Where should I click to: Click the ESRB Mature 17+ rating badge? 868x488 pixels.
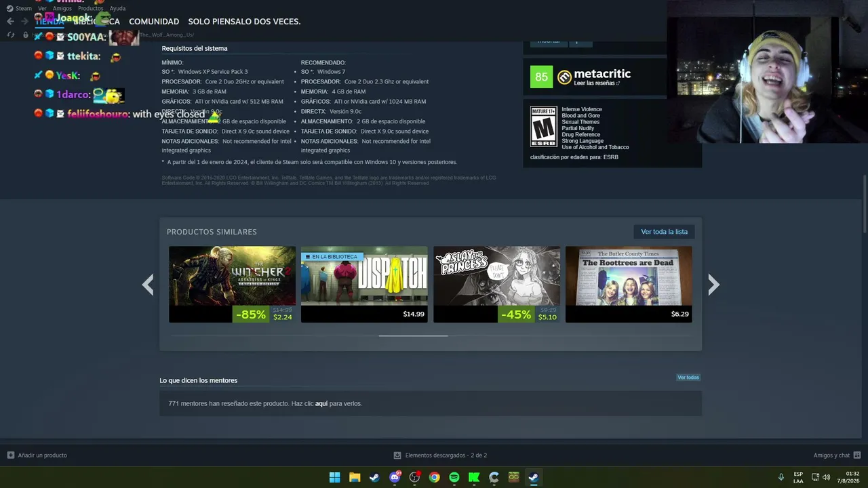pyautogui.click(x=543, y=127)
